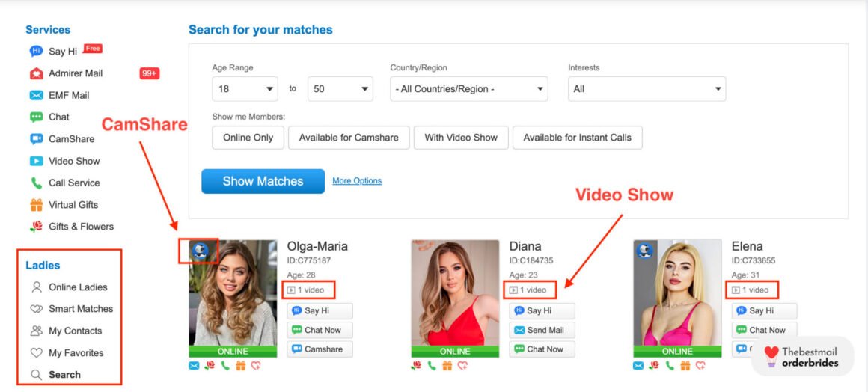
Task: Click Camshare button for Olga-Maria
Action: (320, 349)
